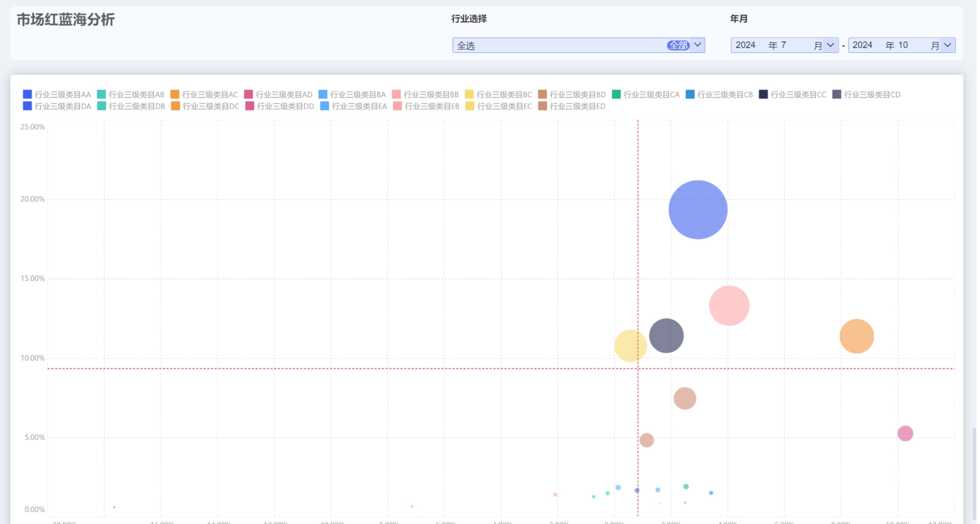Click the light pink bubble near 13%

(729, 306)
